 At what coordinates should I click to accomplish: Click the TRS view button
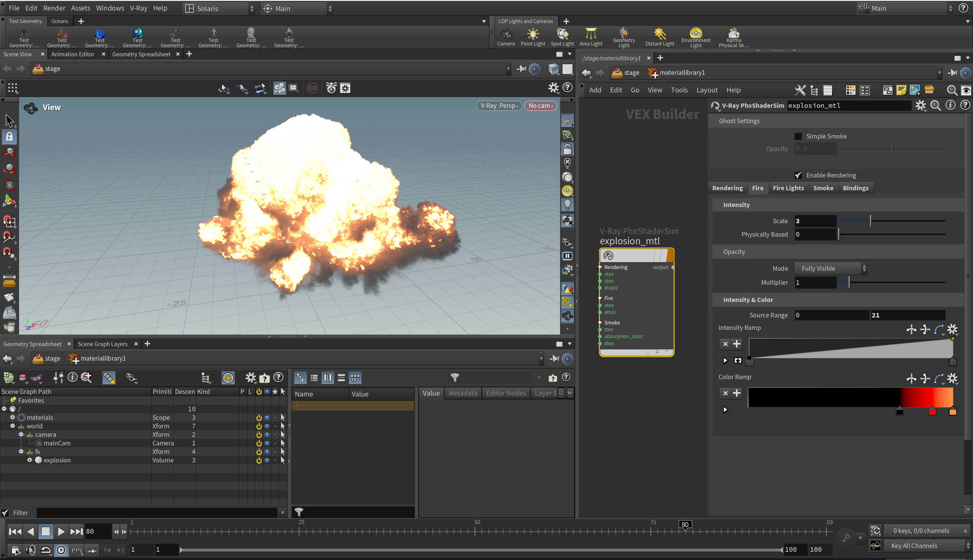click(x=355, y=378)
